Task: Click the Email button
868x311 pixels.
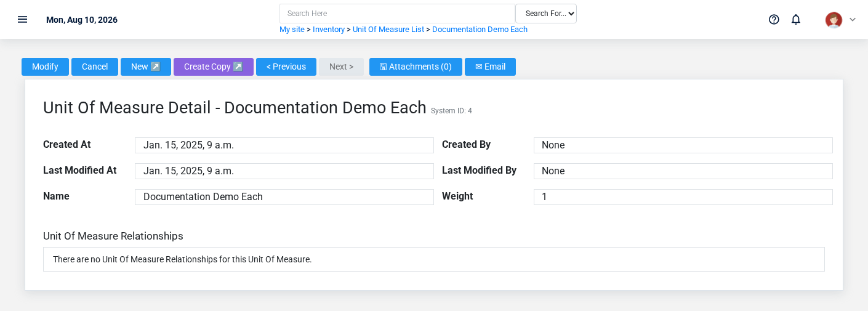Action: [490, 67]
